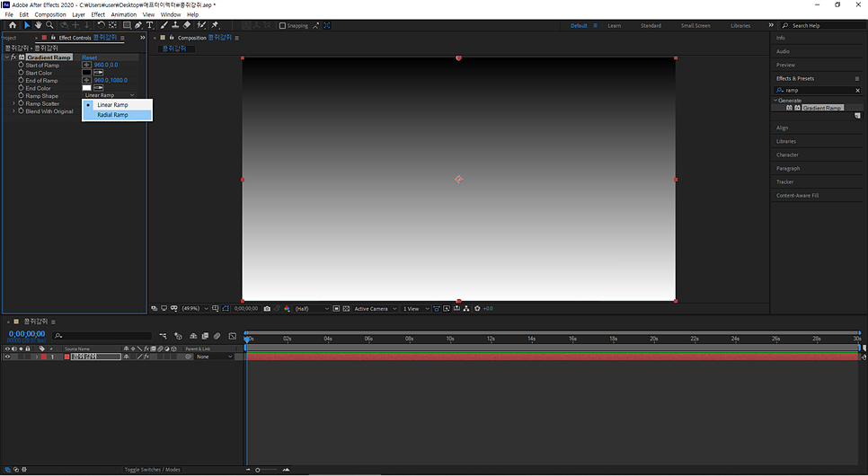Image resolution: width=868 pixels, height=476 pixels.
Task: Select the Eraser tool
Action: 187,25
